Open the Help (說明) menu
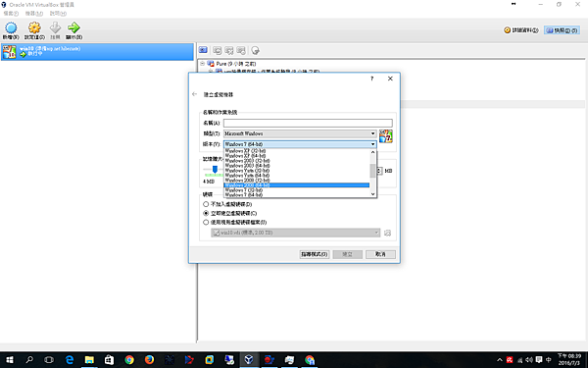 [x=58, y=14]
